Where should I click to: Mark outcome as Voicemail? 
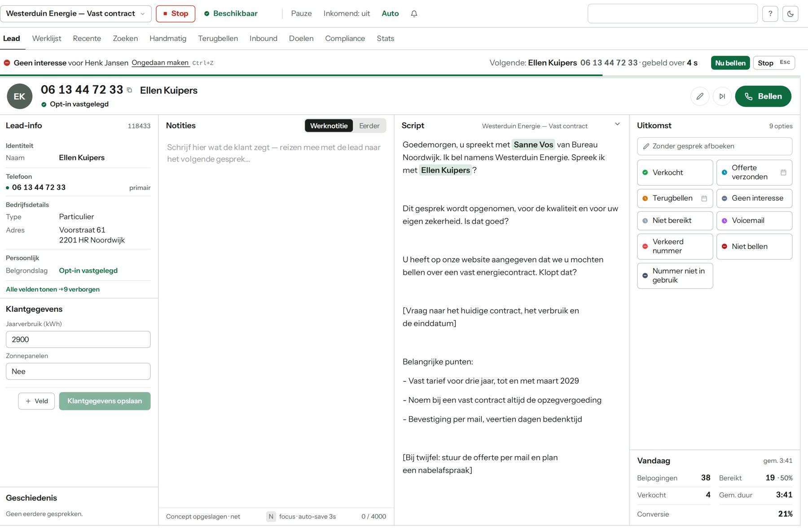click(x=754, y=221)
